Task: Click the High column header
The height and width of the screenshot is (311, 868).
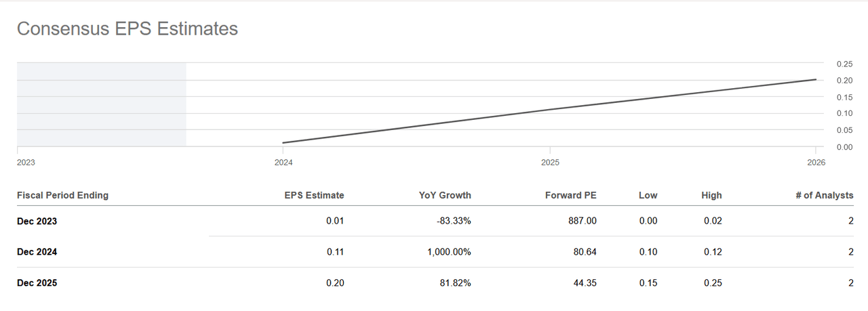Action: pyautogui.click(x=712, y=195)
